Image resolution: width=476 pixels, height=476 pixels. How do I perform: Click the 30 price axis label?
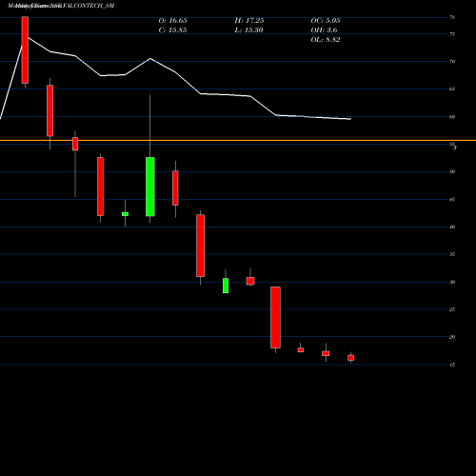pyautogui.click(x=452, y=282)
